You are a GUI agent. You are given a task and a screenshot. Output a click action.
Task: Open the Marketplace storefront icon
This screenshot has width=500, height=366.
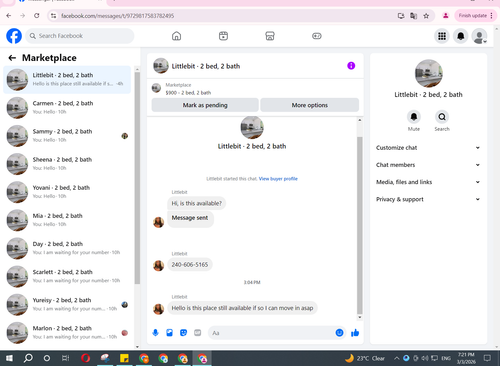tap(270, 36)
